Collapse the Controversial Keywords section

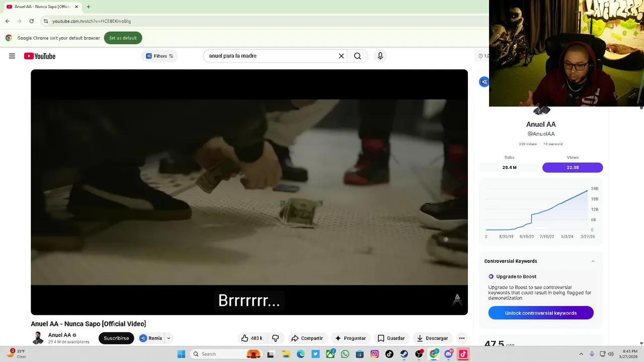[x=593, y=261]
